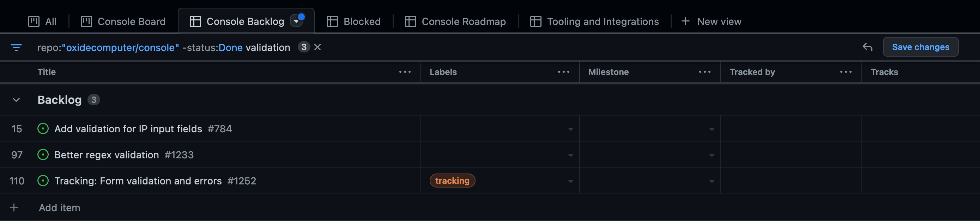This screenshot has height=221, width=980.
Task: Switch to the Console Roadmap tab
Action: tap(464, 21)
